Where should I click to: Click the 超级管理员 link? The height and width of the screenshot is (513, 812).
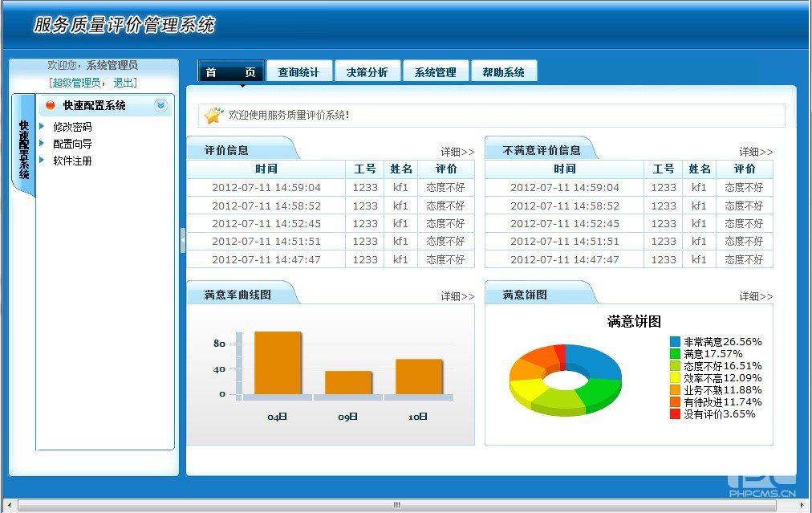[76, 83]
